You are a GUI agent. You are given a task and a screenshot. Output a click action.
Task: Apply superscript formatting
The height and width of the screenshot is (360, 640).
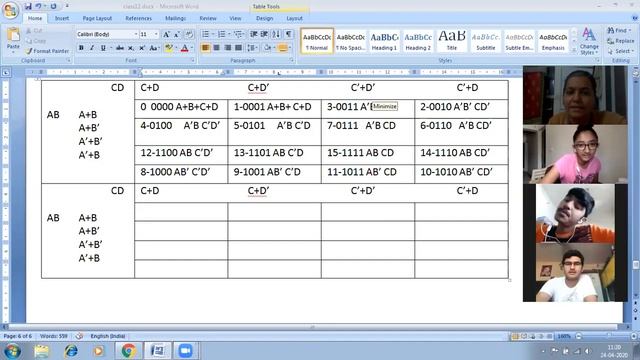[x=142, y=48]
